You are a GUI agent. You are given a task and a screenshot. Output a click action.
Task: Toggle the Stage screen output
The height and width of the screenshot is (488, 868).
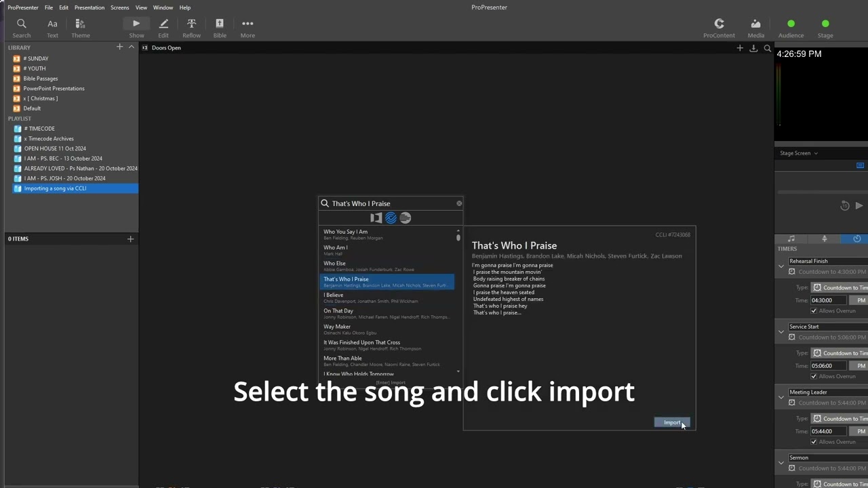coord(825,28)
